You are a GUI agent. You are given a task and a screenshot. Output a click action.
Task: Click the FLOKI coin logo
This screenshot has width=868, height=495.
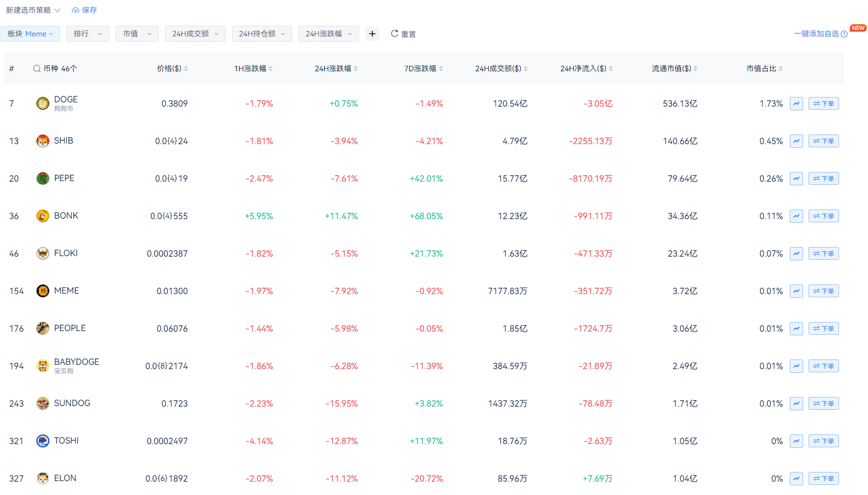(x=43, y=253)
